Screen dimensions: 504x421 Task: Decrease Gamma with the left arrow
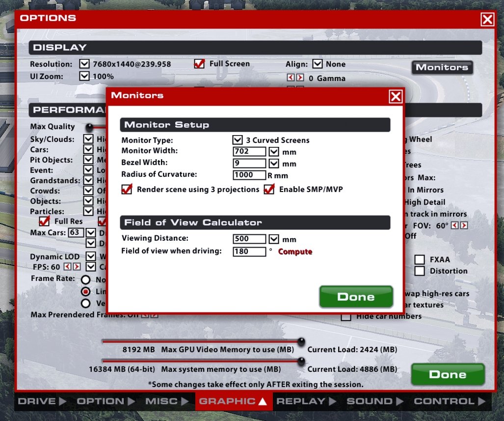point(290,78)
